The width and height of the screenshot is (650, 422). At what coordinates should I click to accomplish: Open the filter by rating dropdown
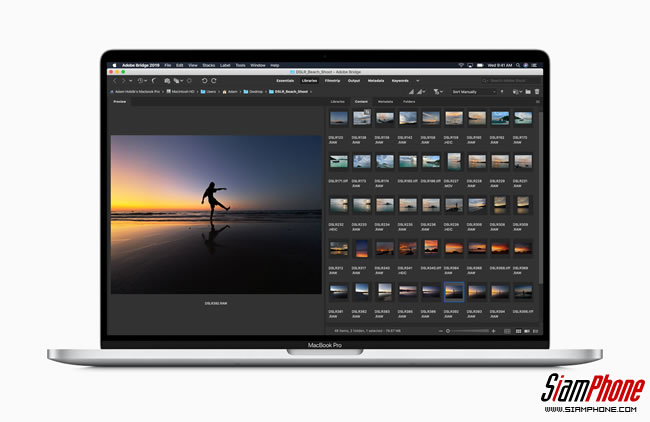click(x=438, y=92)
